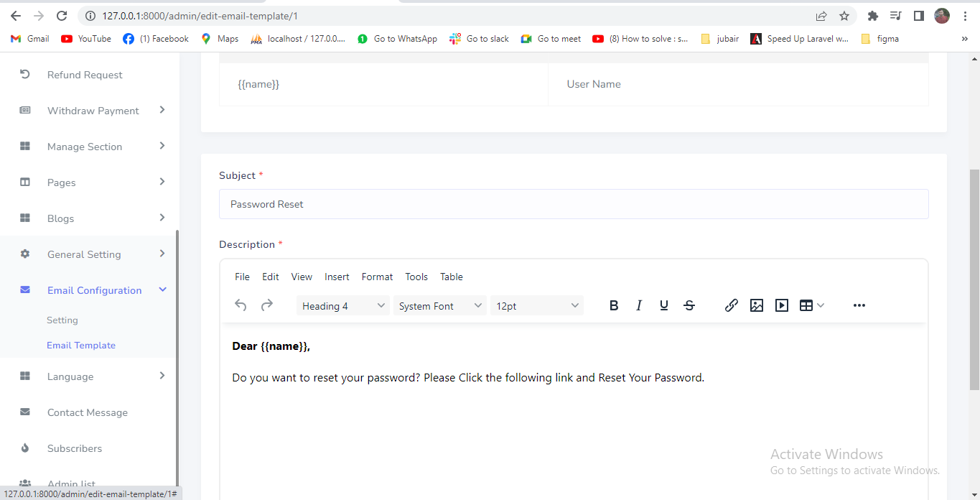Click the Subject input field
The width and height of the screenshot is (980, 500).
pyautogui.click(x=573, y=204)
